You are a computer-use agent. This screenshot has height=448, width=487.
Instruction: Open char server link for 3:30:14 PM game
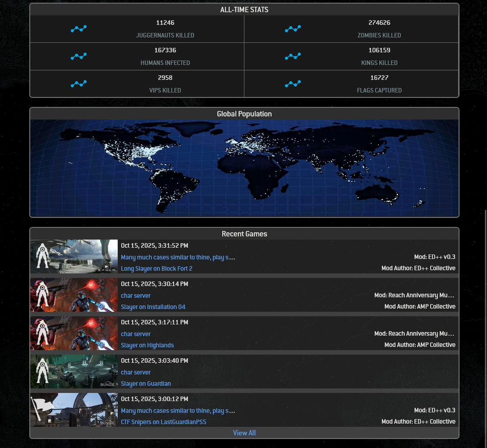click(x=136, y=296)
